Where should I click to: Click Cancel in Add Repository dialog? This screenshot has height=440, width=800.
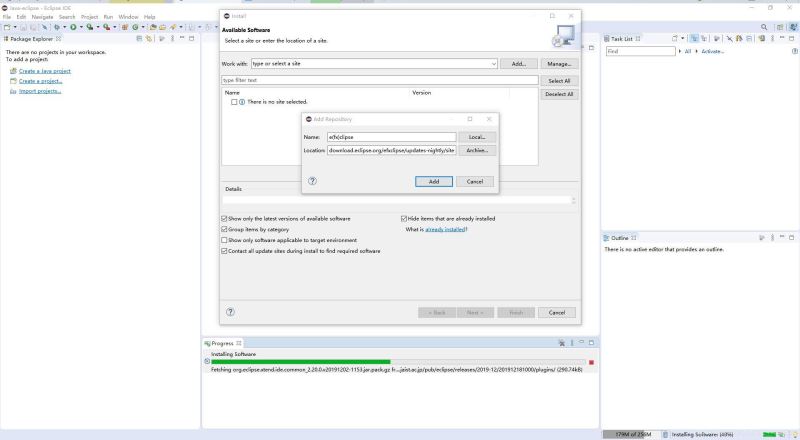click(x=474, y=181)
